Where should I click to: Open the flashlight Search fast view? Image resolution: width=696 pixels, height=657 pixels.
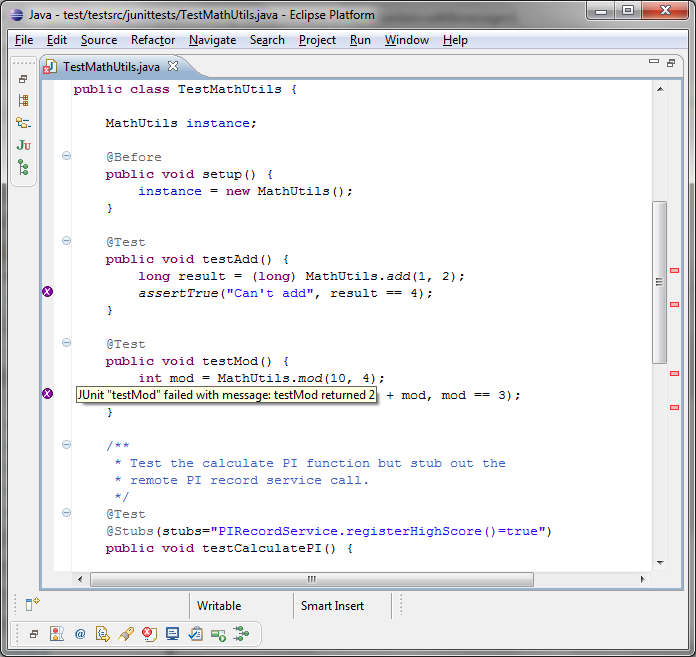[126, 634]
